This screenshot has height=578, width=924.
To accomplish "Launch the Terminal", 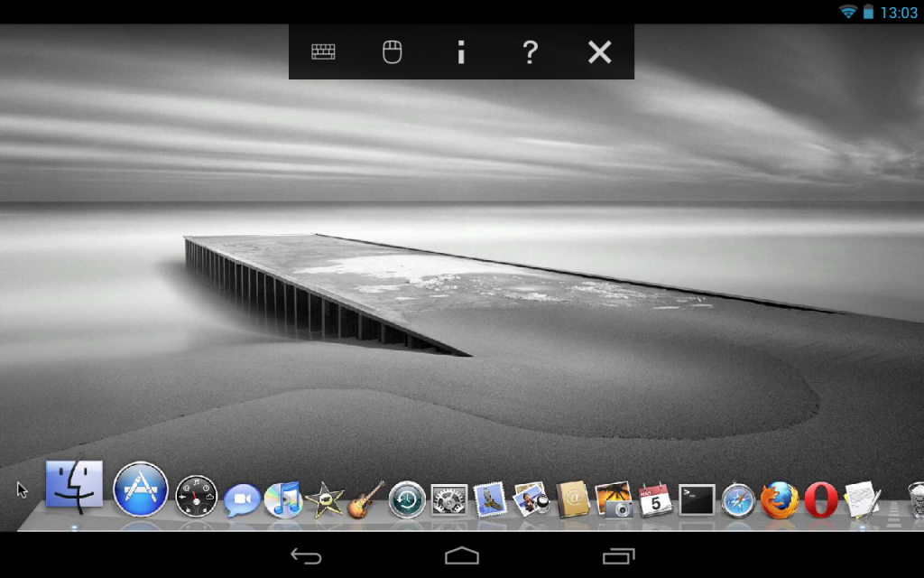I will 696,499.
